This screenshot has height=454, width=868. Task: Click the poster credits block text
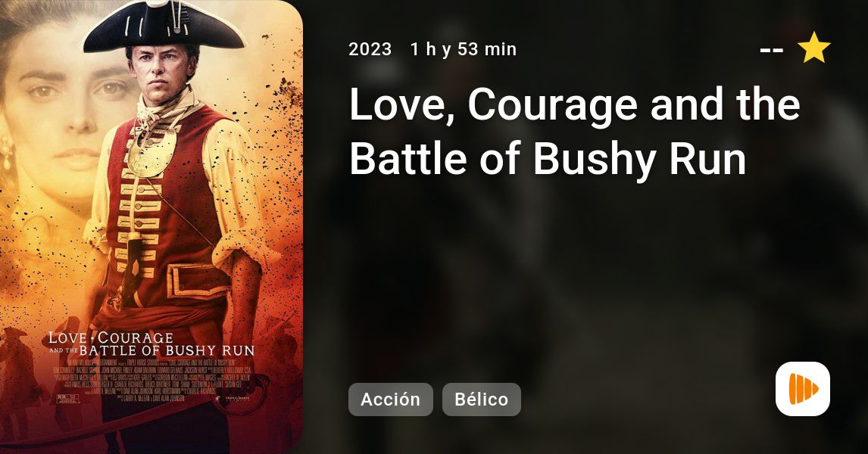pyautogui.click(x=151, y=381)
